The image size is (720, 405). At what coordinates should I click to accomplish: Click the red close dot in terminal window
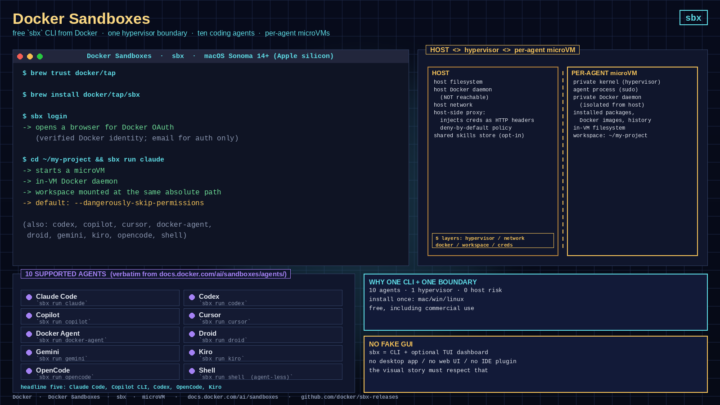pos(20,56)
